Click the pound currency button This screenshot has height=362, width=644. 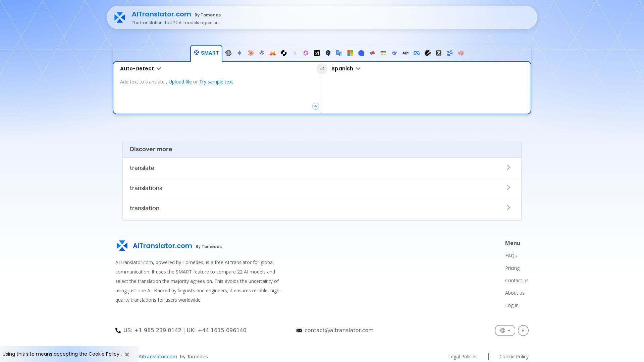[x=523, y=330]
